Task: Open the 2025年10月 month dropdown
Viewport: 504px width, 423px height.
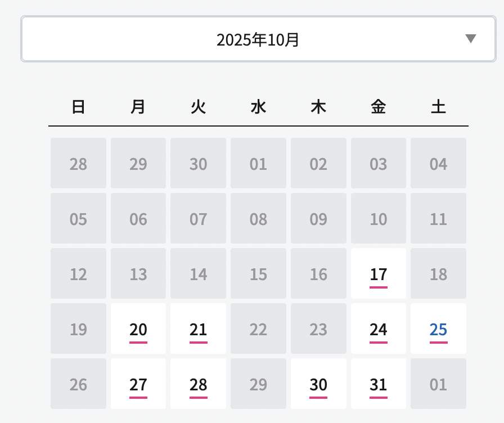Action: pos(258,39)
